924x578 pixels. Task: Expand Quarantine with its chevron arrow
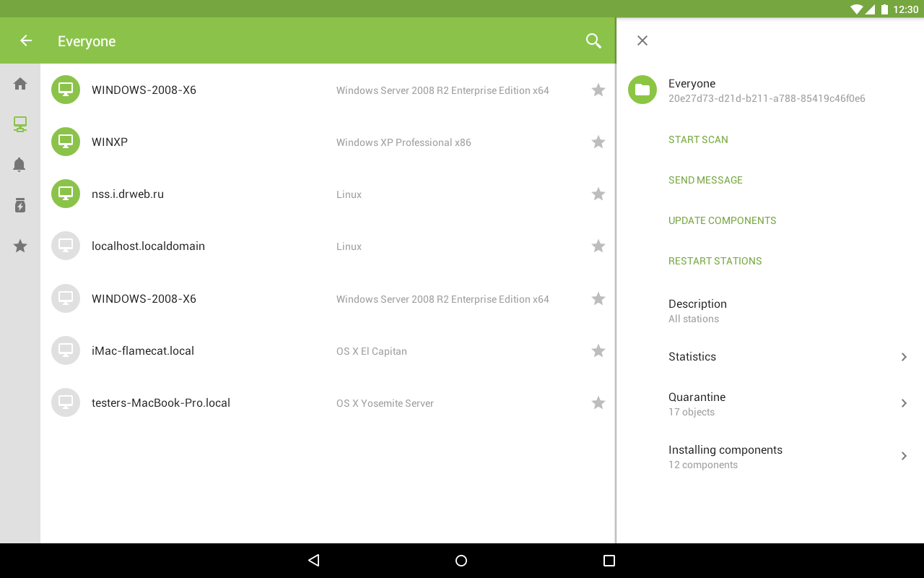pyautogui.click(x=904, y=403)
